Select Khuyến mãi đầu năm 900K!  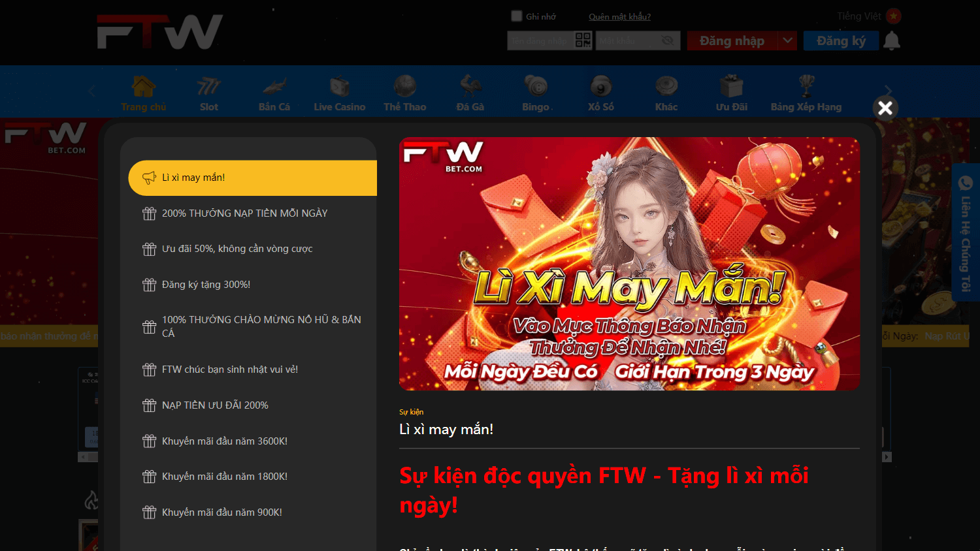[253, 512]
